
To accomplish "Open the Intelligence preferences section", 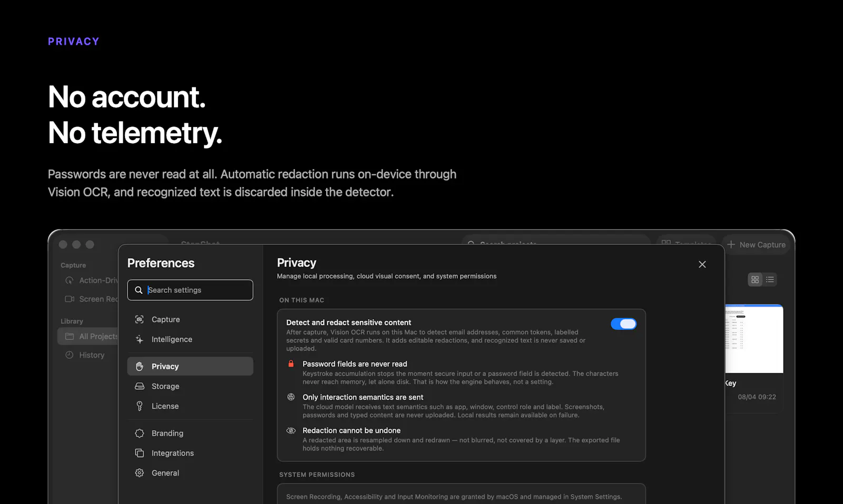I will 190,340.
